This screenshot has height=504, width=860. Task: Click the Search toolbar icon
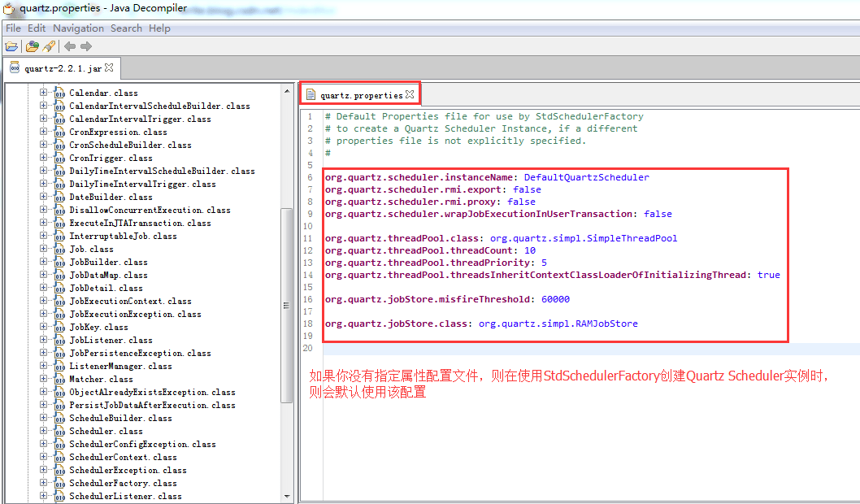pos(47,46)
